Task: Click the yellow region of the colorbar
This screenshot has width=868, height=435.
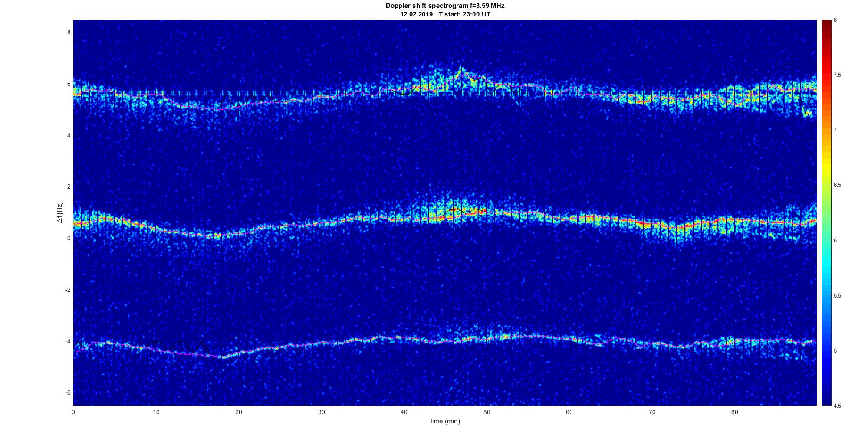Action: tap(826, 167)
